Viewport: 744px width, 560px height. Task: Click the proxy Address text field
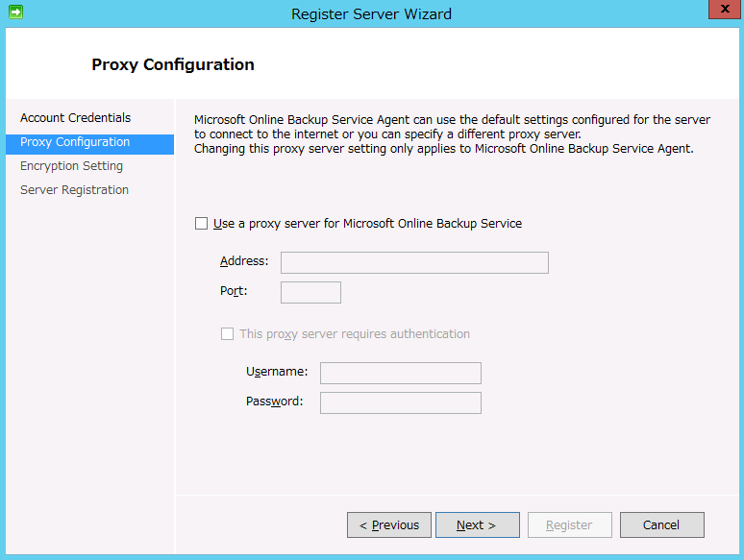tap(414, 262)
